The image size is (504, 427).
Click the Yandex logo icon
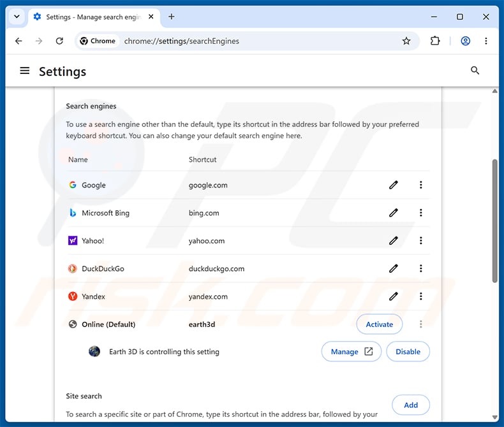73,296
